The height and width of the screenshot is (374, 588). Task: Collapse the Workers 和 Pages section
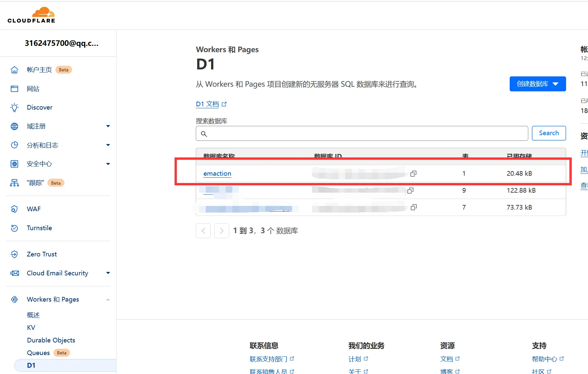pos(108,300)
